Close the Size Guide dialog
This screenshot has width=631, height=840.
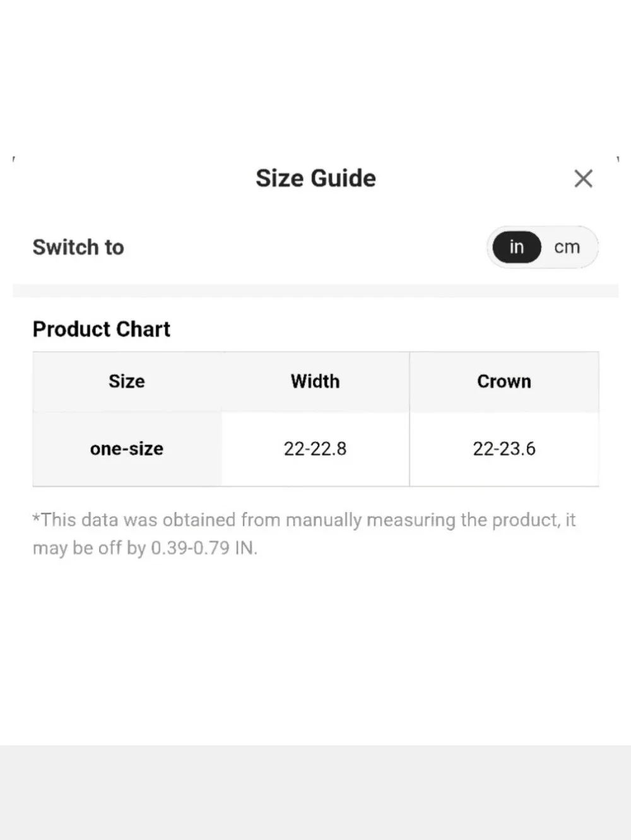(583, 179)
